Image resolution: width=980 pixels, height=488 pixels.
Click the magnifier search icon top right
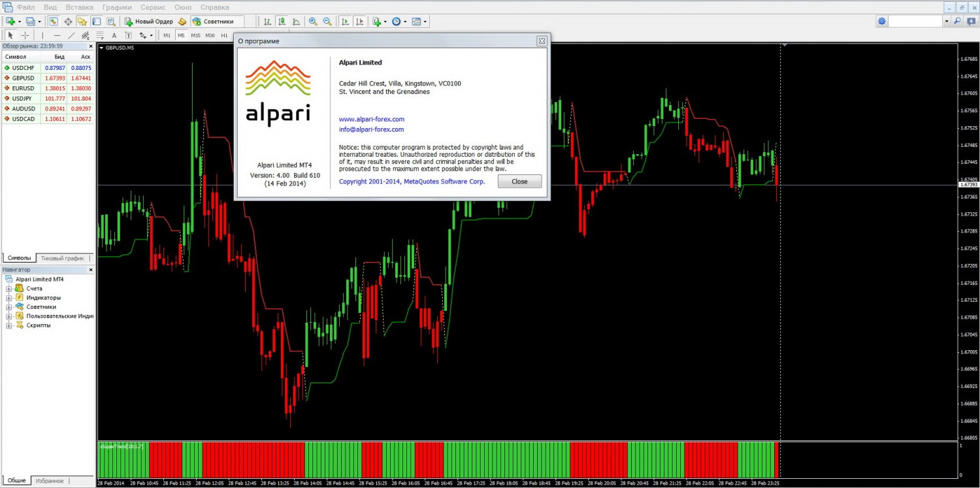[x=958, y=22]
